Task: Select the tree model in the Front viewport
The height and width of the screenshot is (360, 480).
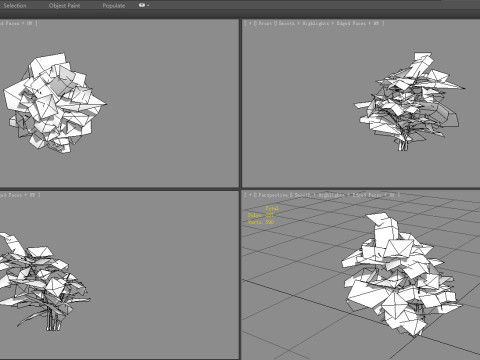Action: click(408, 103)
